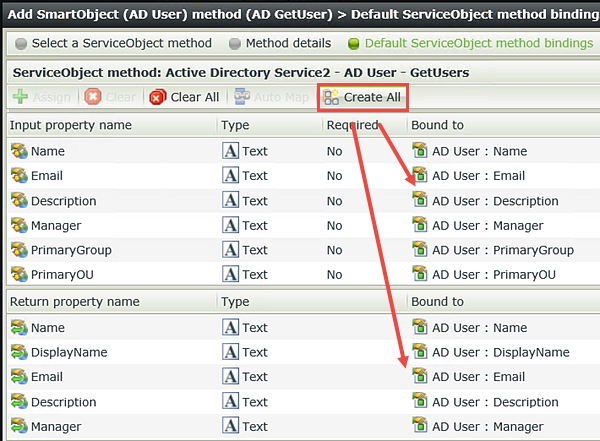Click the DisplayName return property icon
Image resolution: width=600 pixels, height=441 pixels.
point(19,352)
